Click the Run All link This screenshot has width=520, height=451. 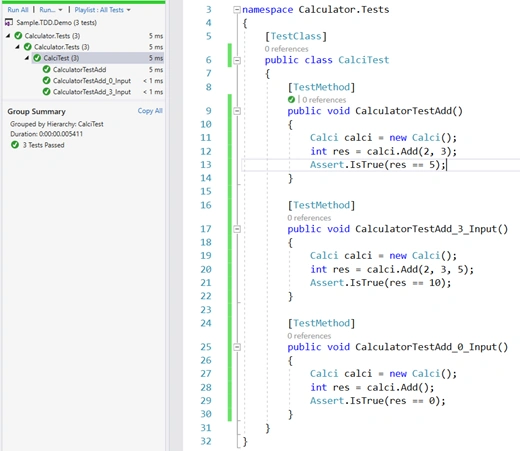[x=18, y=10]
